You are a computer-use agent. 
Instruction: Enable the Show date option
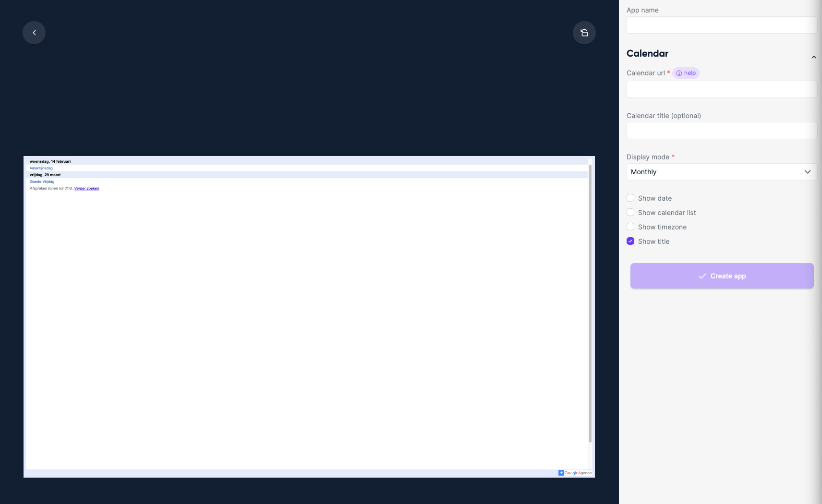[630, 198]
